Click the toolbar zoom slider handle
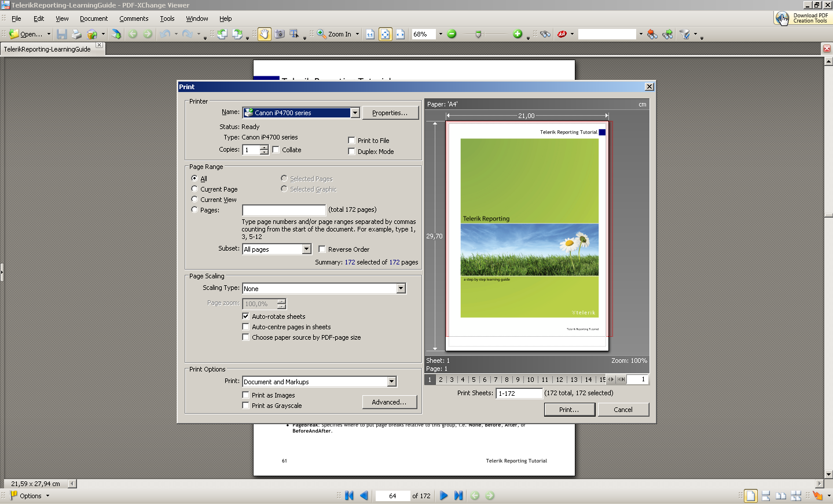This screenshot has width=833, height=504. 478,34
